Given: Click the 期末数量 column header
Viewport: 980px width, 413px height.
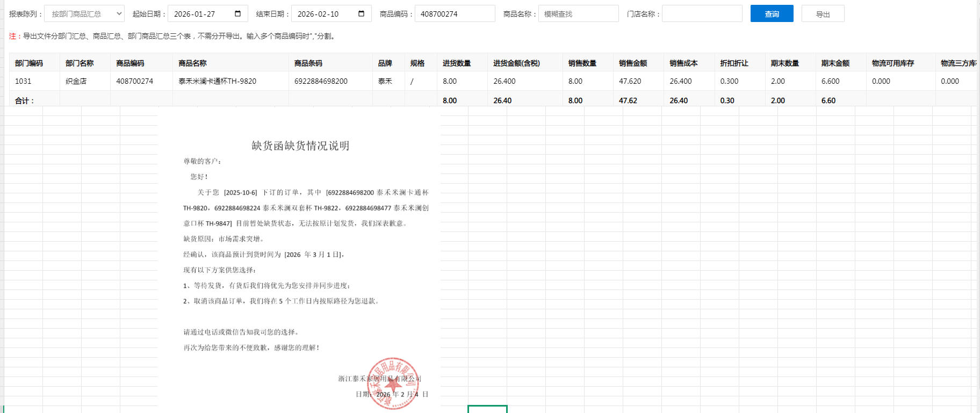Looking at the screenshot, I should click(784, 63).
